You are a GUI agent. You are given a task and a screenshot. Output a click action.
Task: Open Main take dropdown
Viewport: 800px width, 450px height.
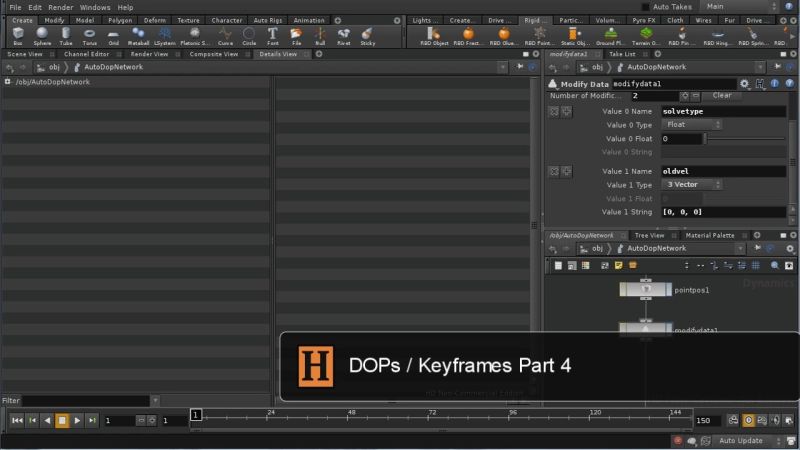(740, 7)
